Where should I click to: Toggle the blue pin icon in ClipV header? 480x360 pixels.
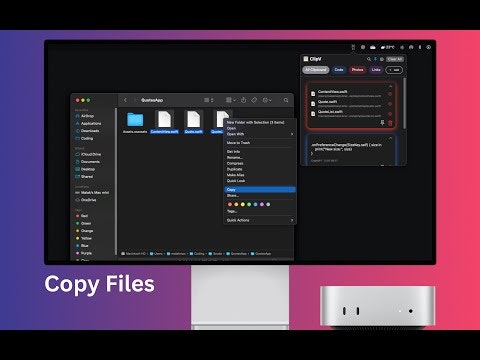tap(375, 59)
